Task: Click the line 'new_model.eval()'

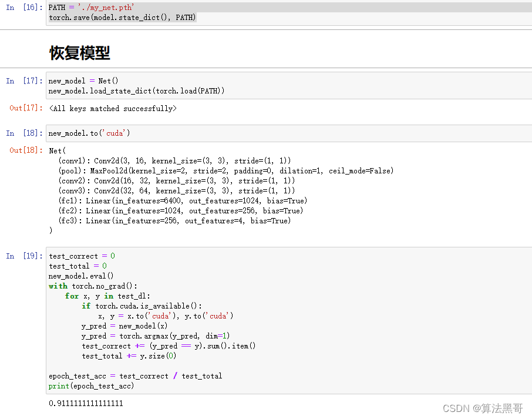Action: [81, 276]
